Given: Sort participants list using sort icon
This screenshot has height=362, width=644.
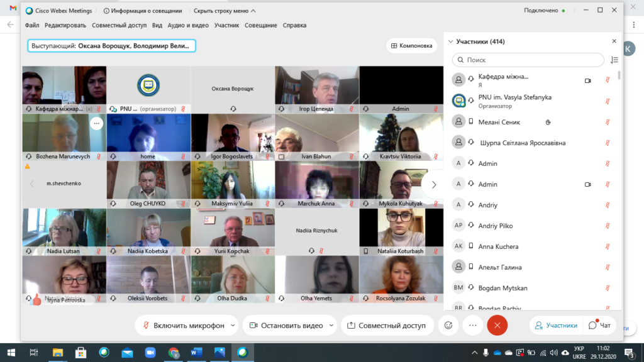Looking at the screenshot, I should pyautogui.click(x=614, y=60).
